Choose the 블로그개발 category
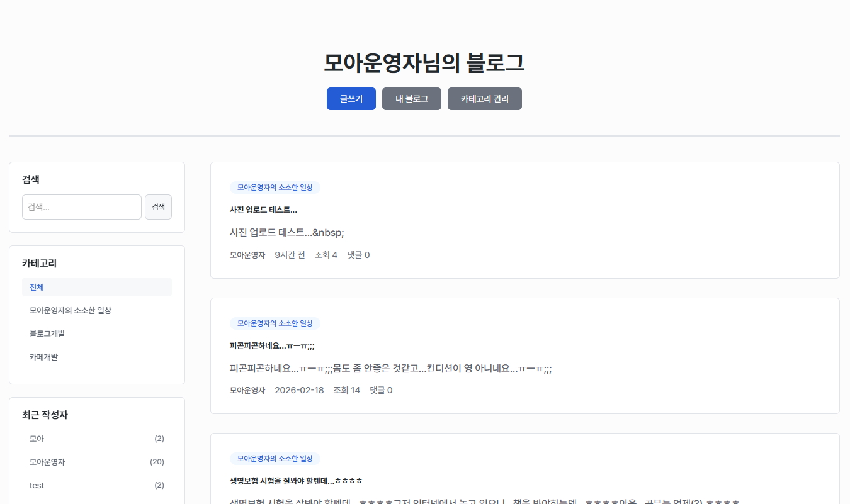This screenshot has height=504, width=850. [47, 333]
